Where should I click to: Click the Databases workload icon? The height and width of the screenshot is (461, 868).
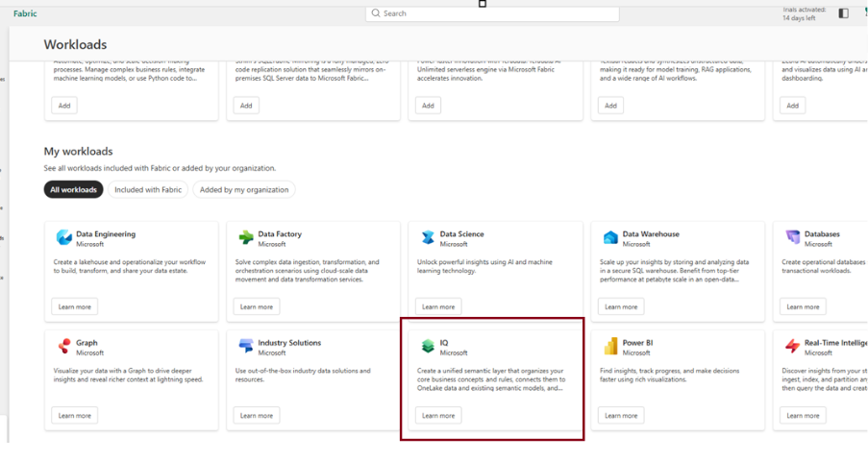click(793, 237)
